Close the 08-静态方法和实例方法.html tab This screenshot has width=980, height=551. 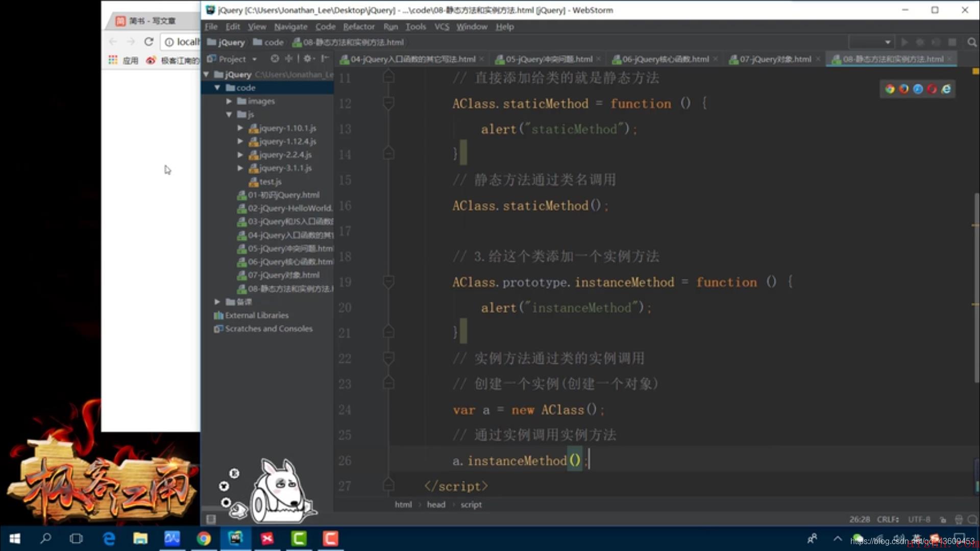[x=949, y=59]
